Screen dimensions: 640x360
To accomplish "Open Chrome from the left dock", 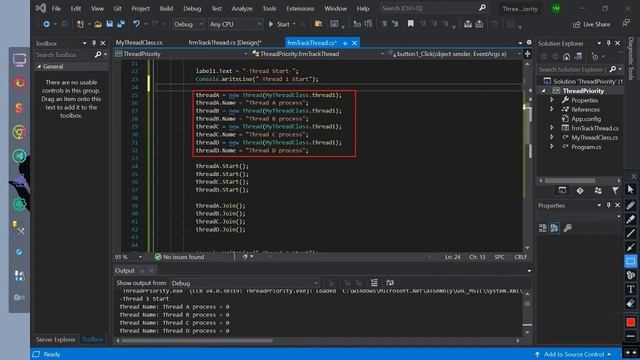I will (x=19, y=132).
